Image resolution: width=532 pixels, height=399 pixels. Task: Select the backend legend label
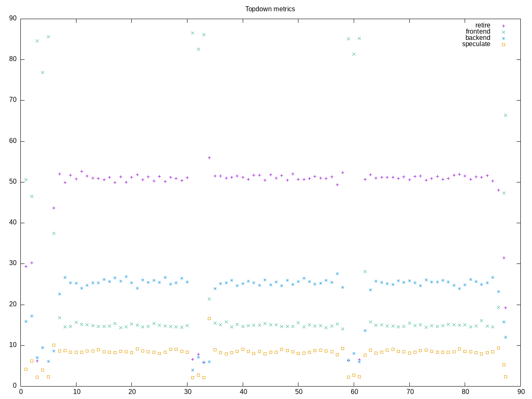(x=478, y=38)
